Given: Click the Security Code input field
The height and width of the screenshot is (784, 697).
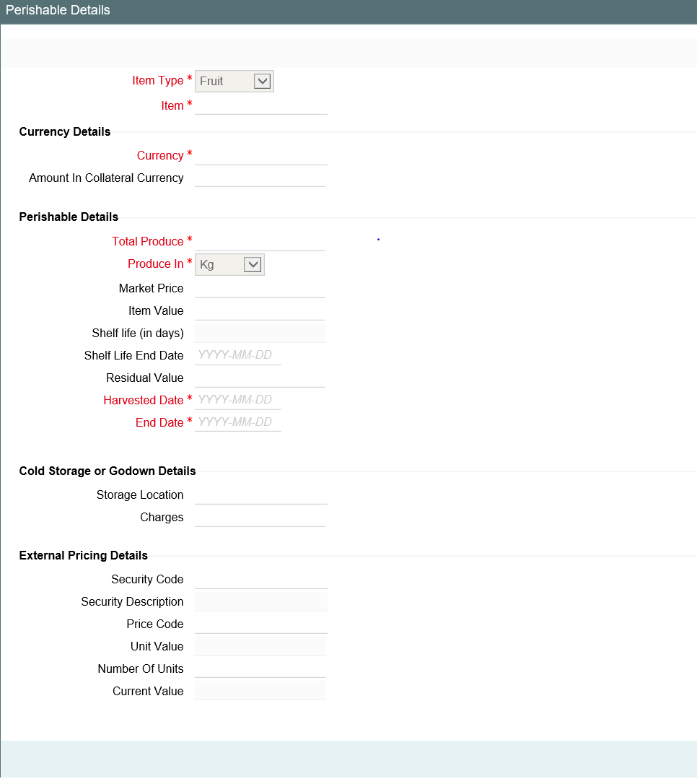Looking at the screenshot, I should point(260,580).
